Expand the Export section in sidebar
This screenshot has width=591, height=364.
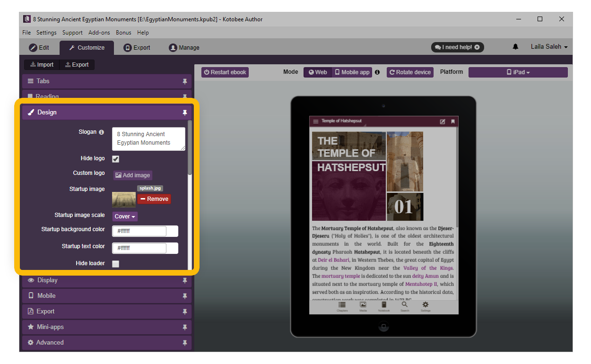[x=107, y=312]
